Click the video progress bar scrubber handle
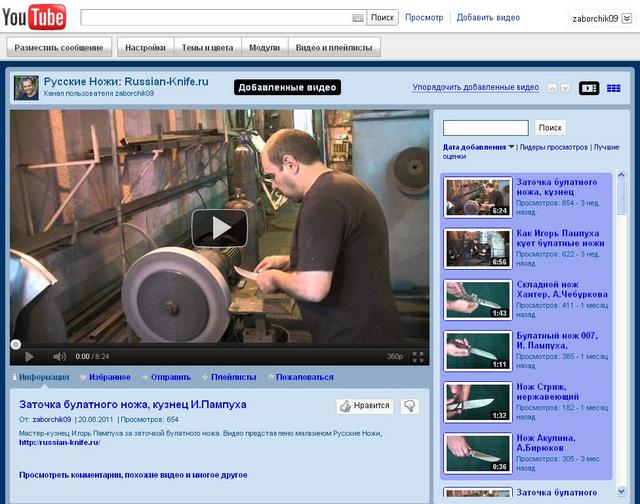The image size is (640, 504). 16,345
